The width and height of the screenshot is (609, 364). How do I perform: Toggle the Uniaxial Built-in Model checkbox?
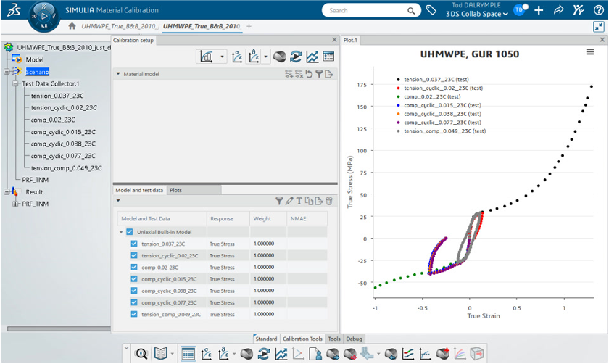point(130,232)
